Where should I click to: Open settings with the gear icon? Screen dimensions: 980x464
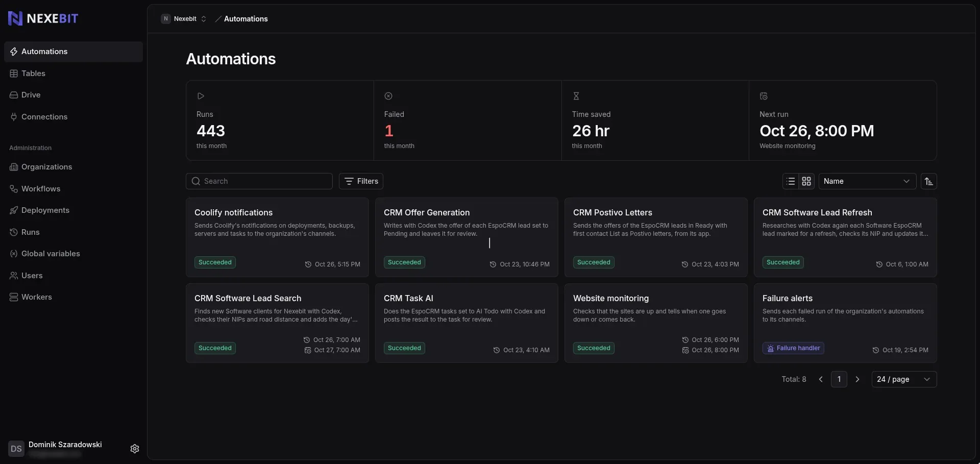(x=135, y=449)
